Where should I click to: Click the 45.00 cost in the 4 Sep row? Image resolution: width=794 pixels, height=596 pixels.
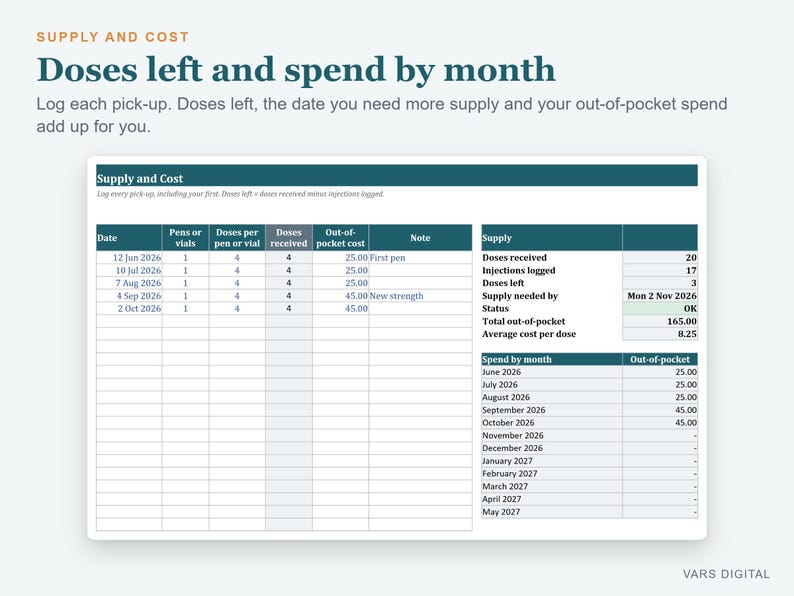[x=340, y=296]
